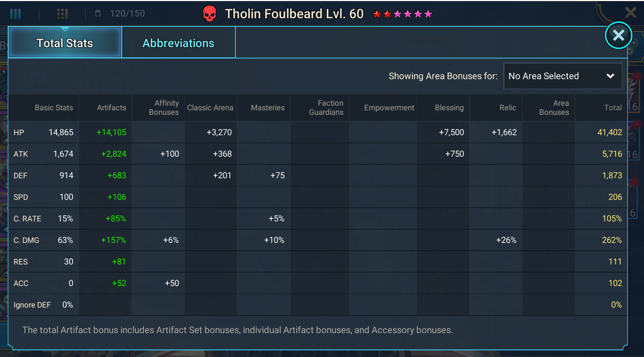Click the HP relic bonus +1,662
The height and width of the screenshot is (357, 644).
point(504,132)
